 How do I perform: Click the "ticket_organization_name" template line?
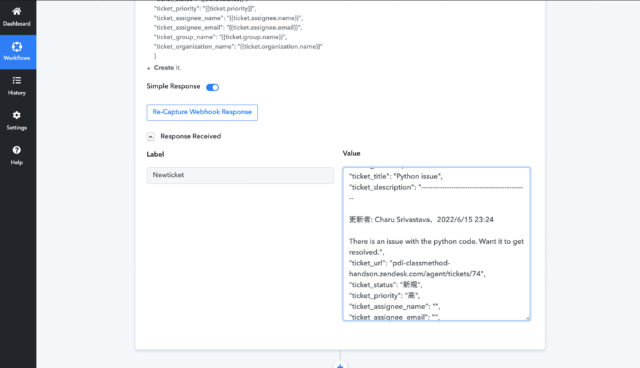(238, 47)
